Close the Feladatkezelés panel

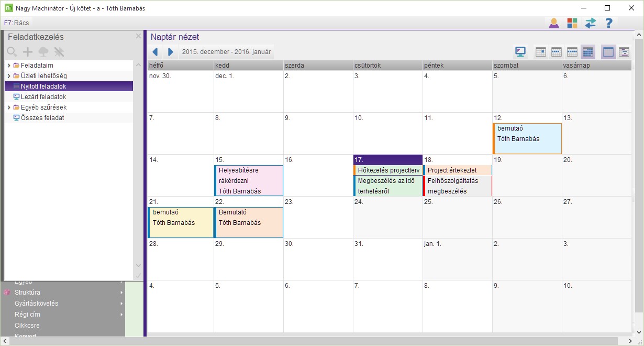point(138,36)
